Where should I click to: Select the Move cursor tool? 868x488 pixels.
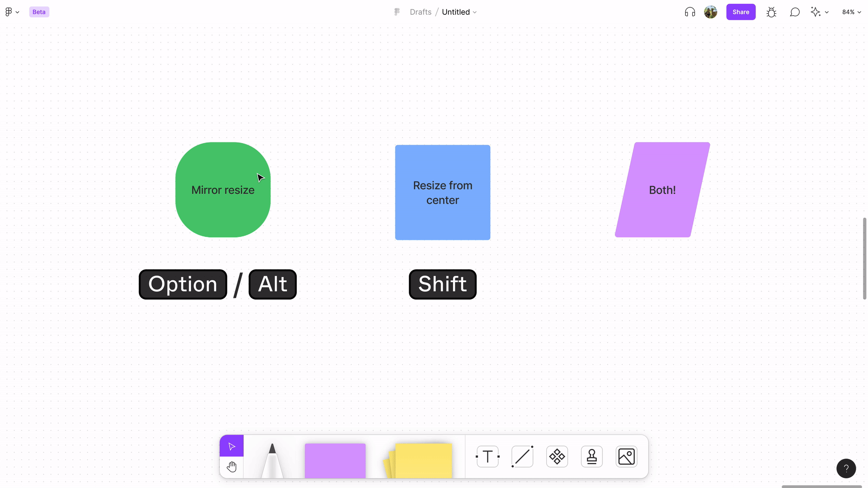click(x=231, y=446)
